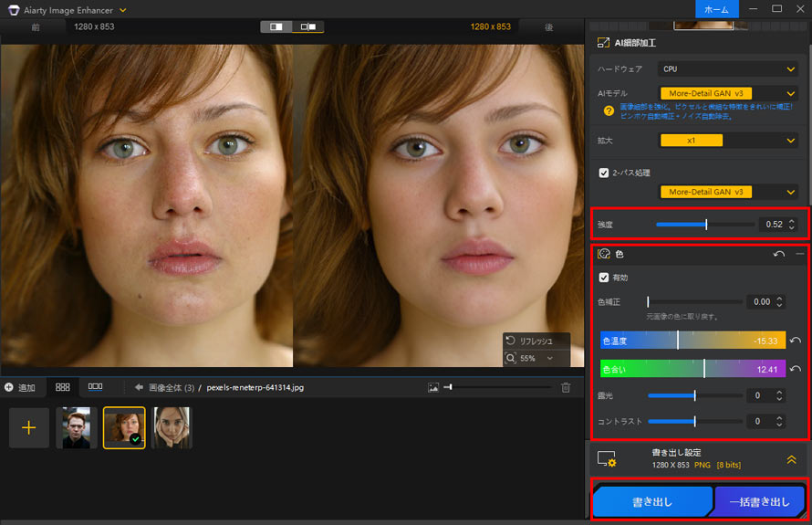Click the 色補正 stepper arrows
The height and width of the screenshot is (525, 812).
(779, 301)
